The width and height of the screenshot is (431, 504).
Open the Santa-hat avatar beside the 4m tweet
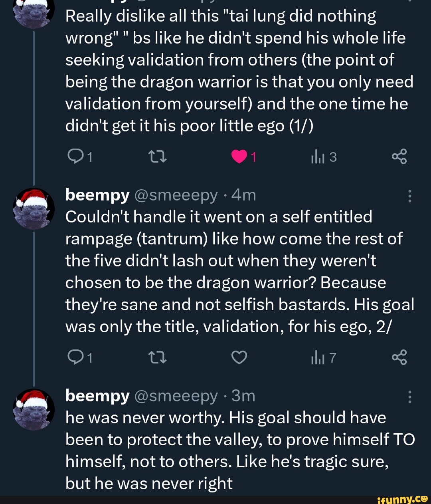click(34, 208)
